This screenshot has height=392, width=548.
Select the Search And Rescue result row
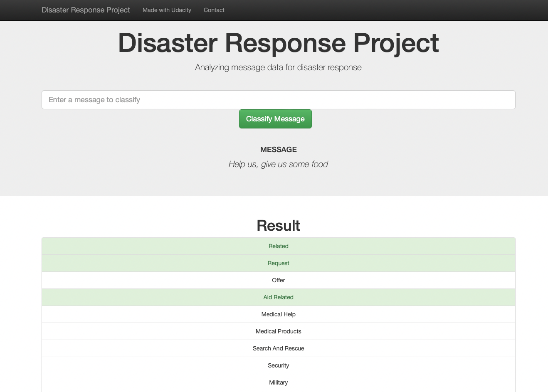(x=279, y=348)
